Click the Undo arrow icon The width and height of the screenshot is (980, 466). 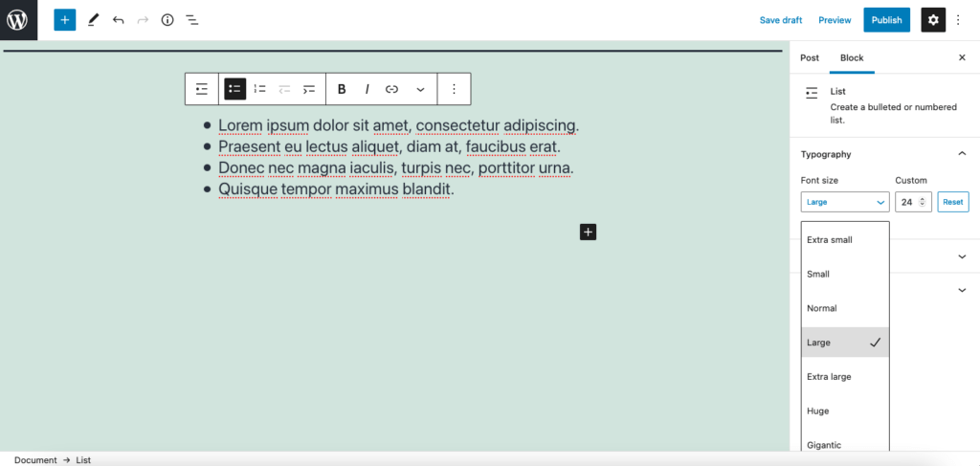[118, 20]
